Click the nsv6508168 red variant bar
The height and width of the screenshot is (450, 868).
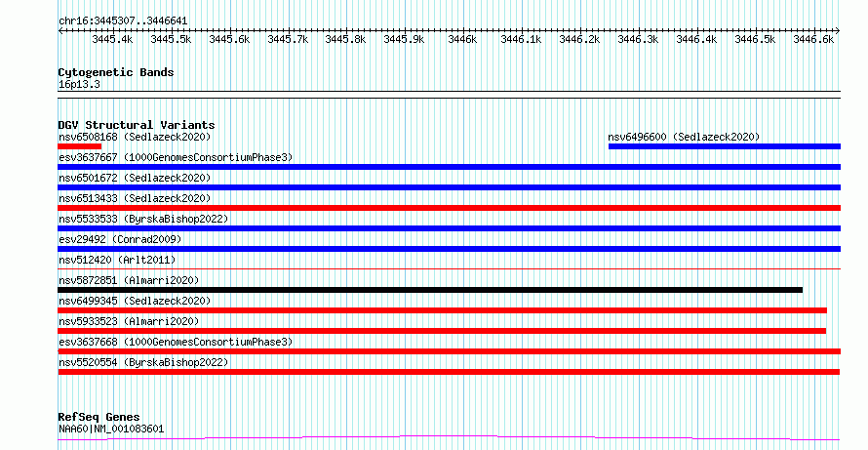pyautogui.click(x=80, y=146)
